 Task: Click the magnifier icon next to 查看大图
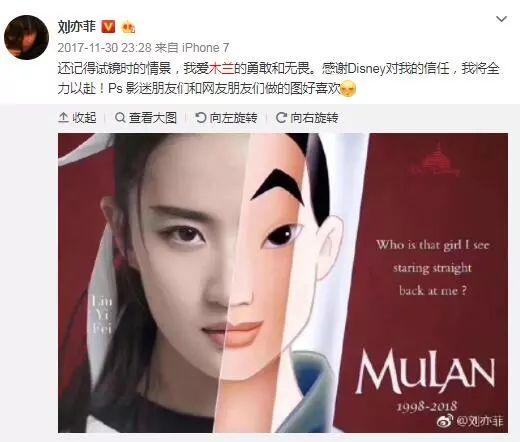click(x=120, y=118)
